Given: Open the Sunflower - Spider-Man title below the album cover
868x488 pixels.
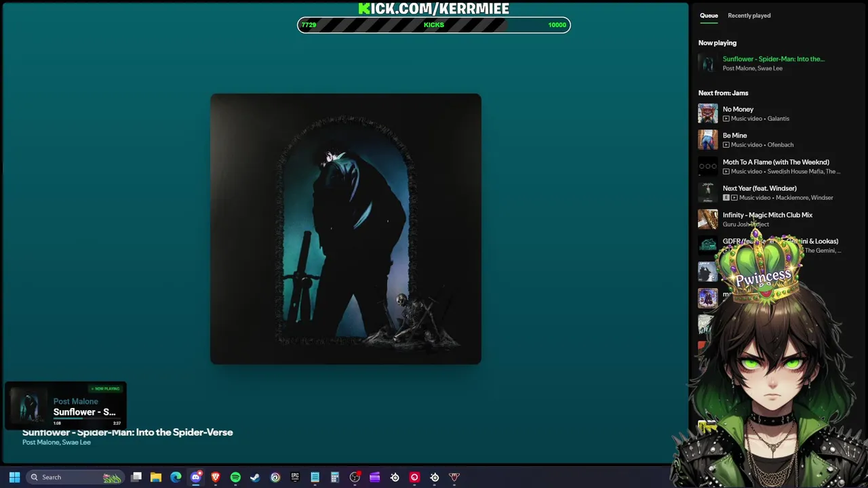Looking at the screenshot, I should (127, 432).
